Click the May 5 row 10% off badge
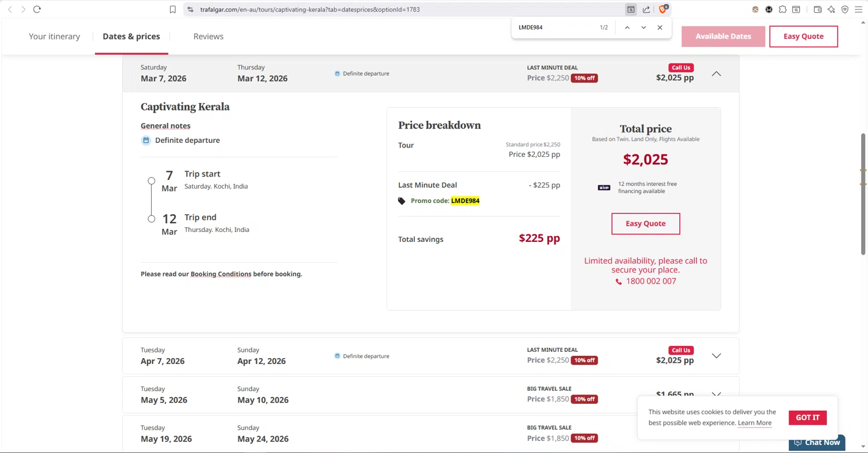 tap(584, 399)
